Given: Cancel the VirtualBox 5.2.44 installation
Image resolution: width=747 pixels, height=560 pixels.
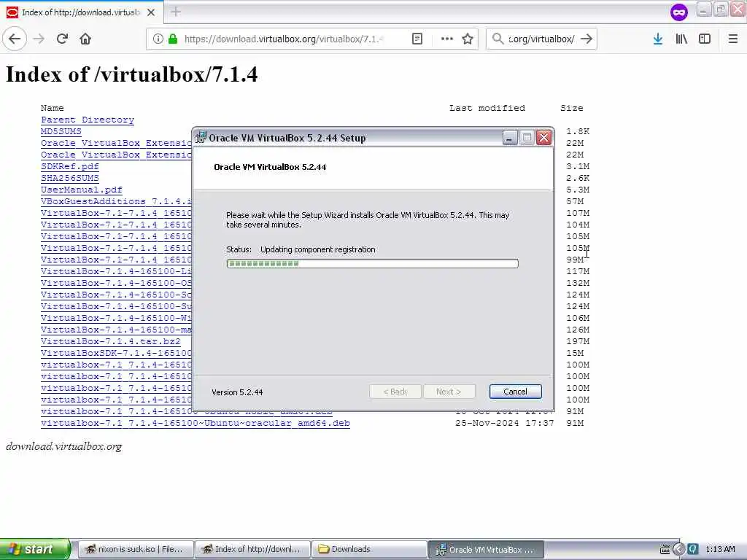Looking at the screenshot, I should [x=516, y=392].
